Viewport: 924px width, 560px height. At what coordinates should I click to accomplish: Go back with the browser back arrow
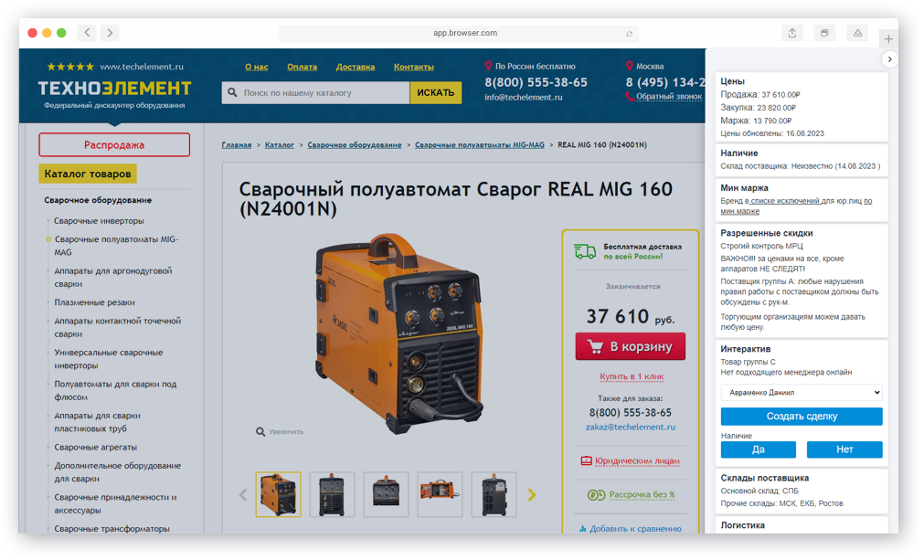[87, 32]
